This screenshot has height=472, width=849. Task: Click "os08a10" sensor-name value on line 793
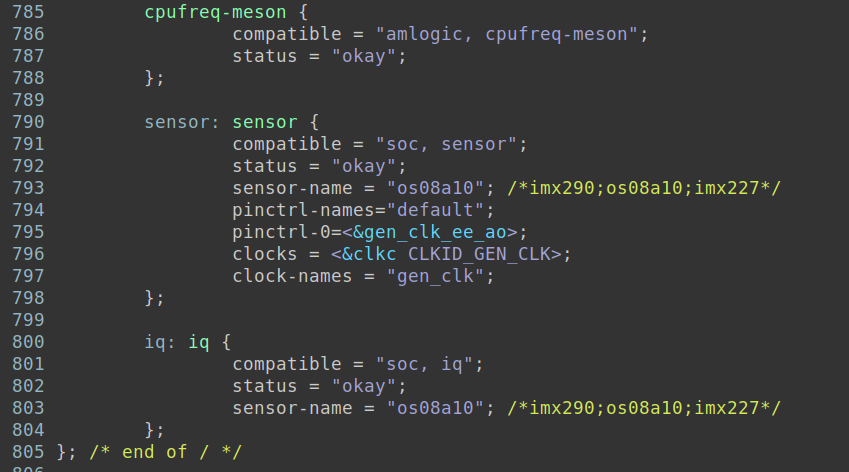tap(435, 188)
